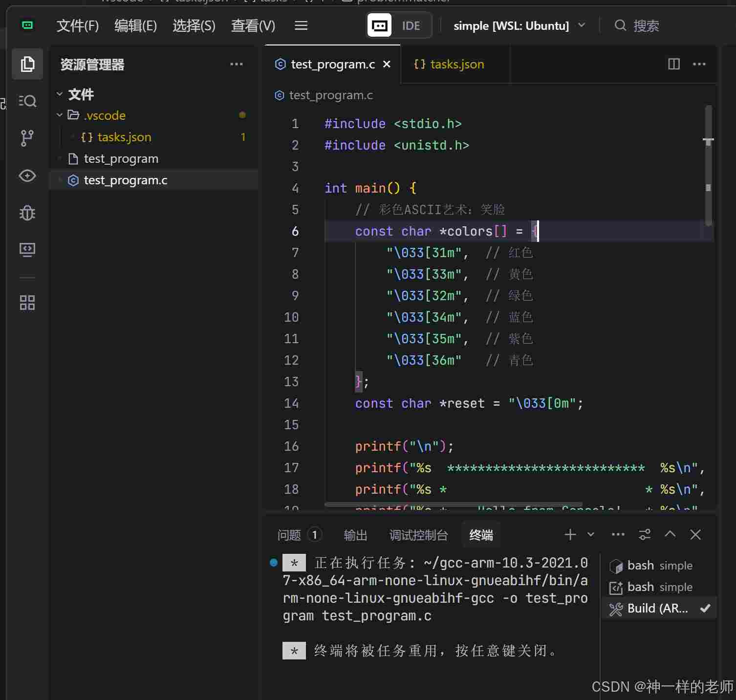Screen dimensions: 736x700
Task: Click the new terminal plus icon
Action: pyautogui.click(x=570, y=535)
